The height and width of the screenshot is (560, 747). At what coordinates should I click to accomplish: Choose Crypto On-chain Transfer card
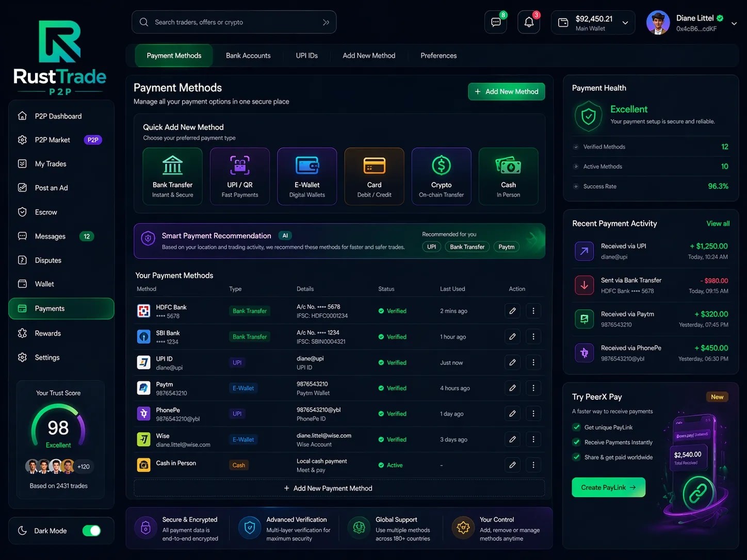click(x=441, y=176)
